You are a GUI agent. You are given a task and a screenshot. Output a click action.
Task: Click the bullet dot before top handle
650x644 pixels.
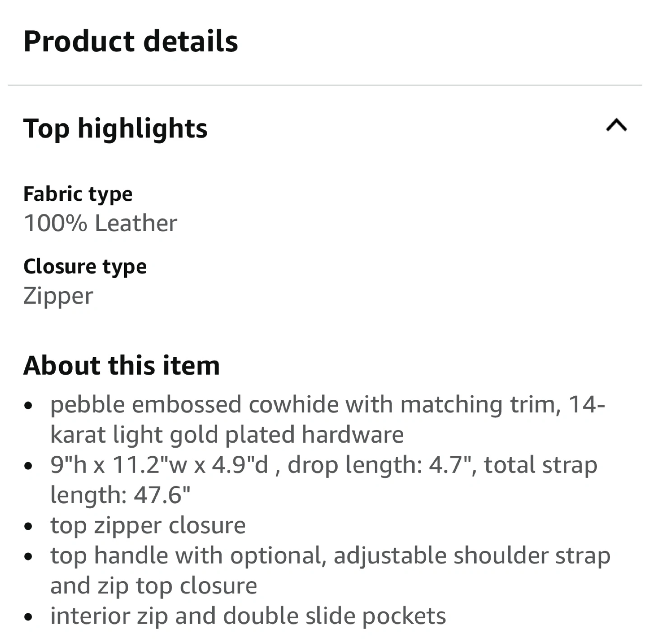click(x=28, y=557)
